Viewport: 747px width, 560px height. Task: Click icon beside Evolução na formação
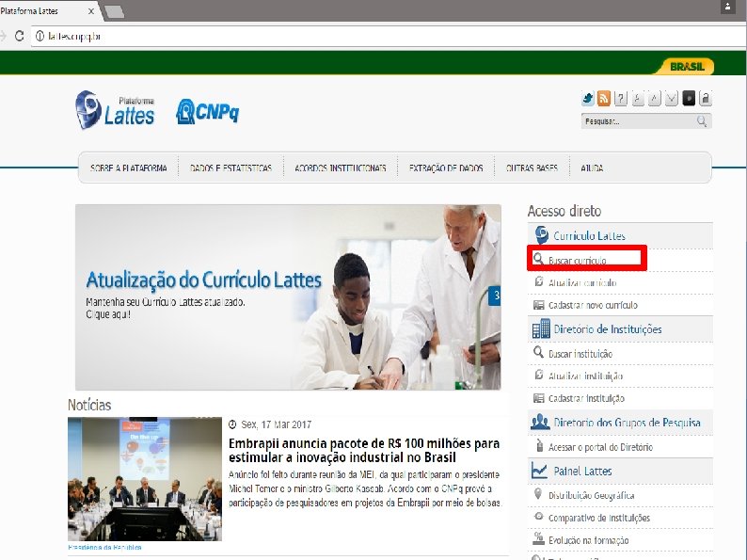coord(539,538)
